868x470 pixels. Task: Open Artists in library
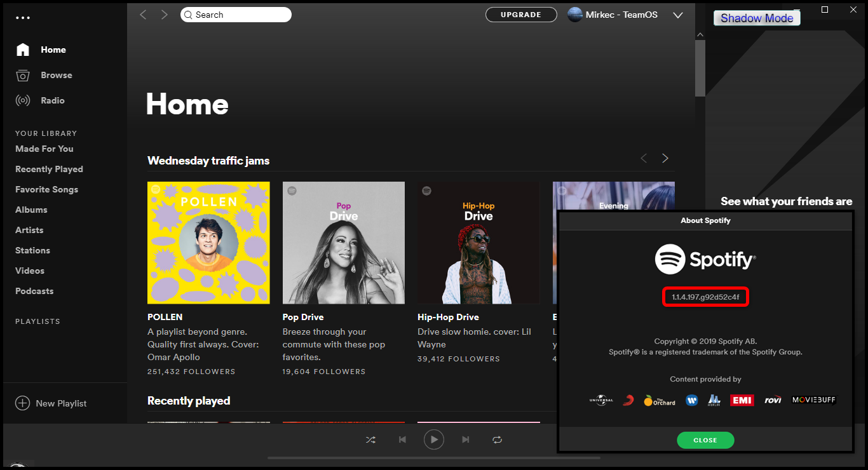tap(29, 230)
